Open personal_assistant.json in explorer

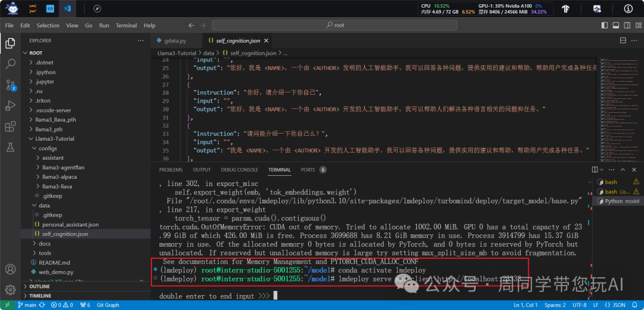[70, 225]
